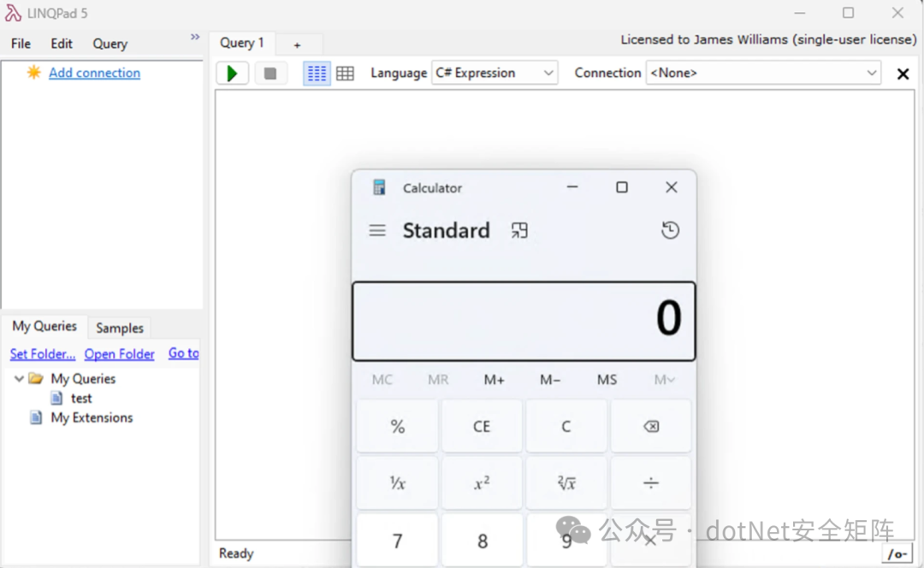Click the Ready status bar text
Viewport: 924px width, 568px height.
click(x=236, y=553)
